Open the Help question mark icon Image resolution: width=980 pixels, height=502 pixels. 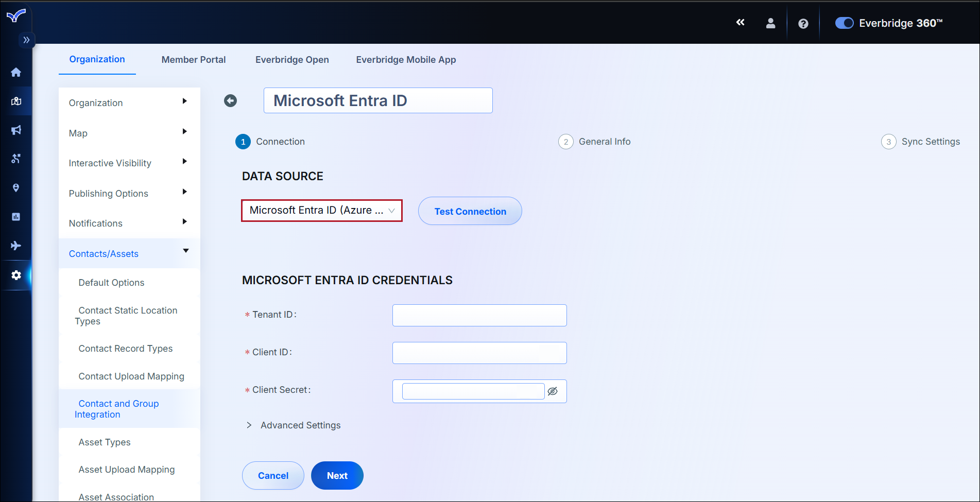(803, 23)
